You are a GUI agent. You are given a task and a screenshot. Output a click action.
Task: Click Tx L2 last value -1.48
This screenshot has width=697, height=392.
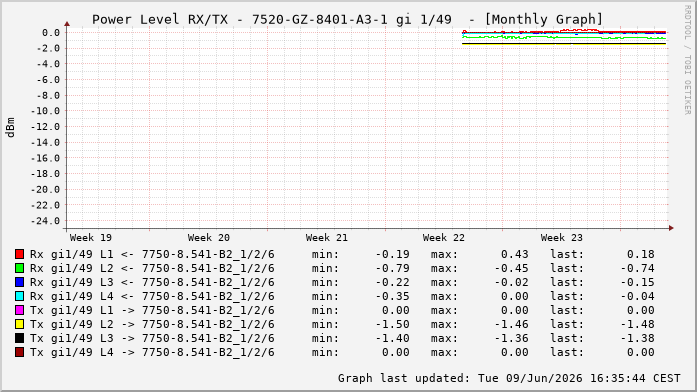pos(637,324)
